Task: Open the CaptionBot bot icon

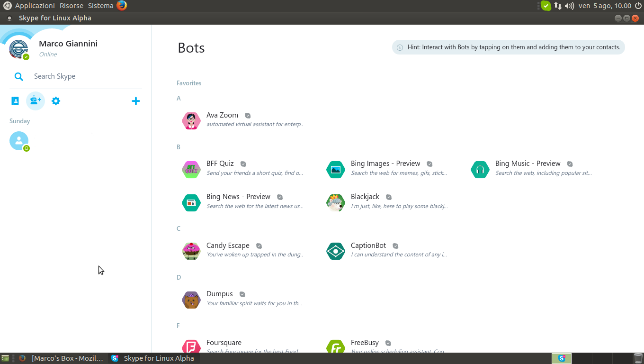Action: pyautogui.click(x=336, y=251)
